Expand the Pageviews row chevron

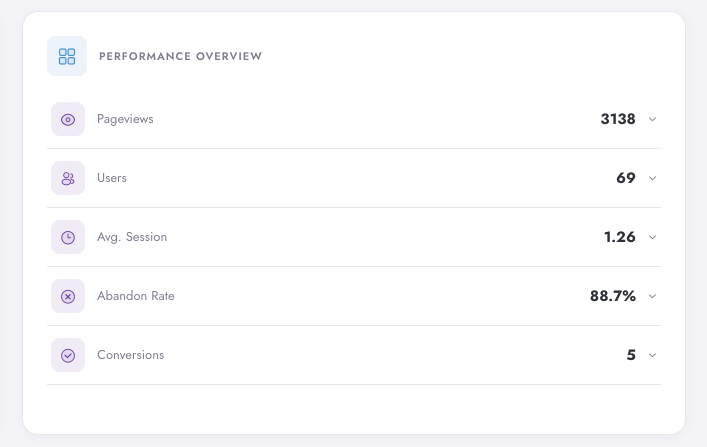(x=652, y=120)
